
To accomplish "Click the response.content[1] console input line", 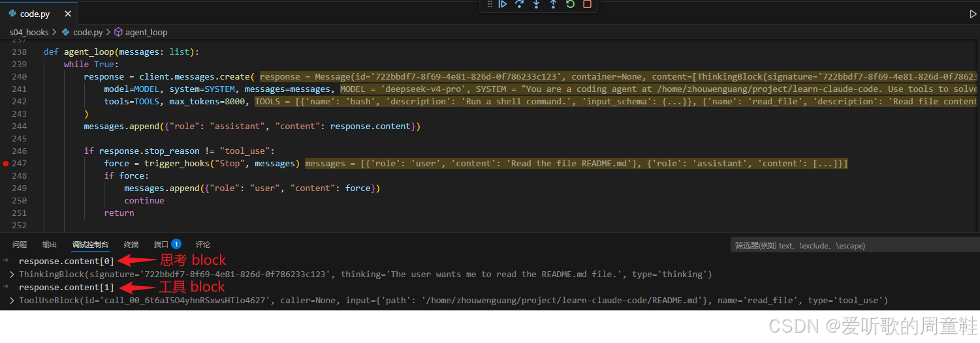I will [x=67, y=288].
